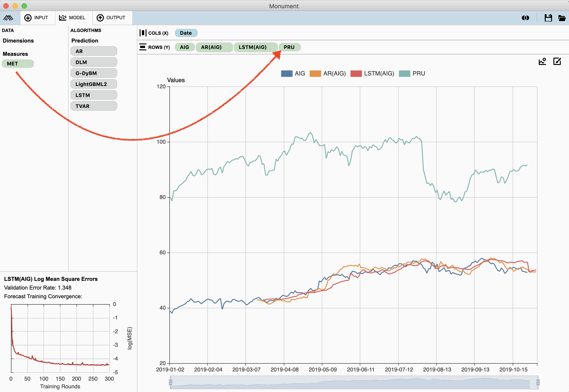The height and width of the screenshot is (392, 569).
Task: Click the log(MSE) axis label
Action: (130, 338)
